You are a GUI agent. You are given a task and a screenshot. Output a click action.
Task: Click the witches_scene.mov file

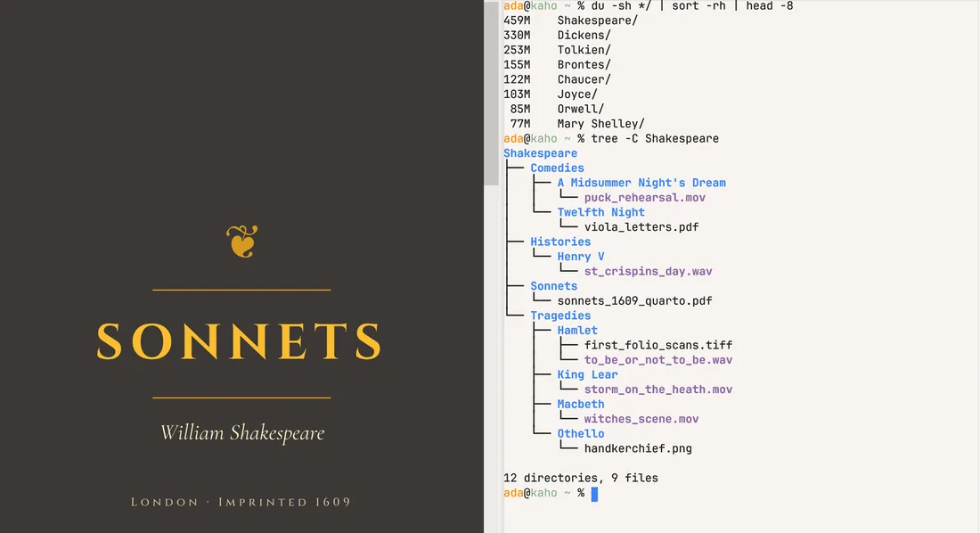click(x=641, y=419)
